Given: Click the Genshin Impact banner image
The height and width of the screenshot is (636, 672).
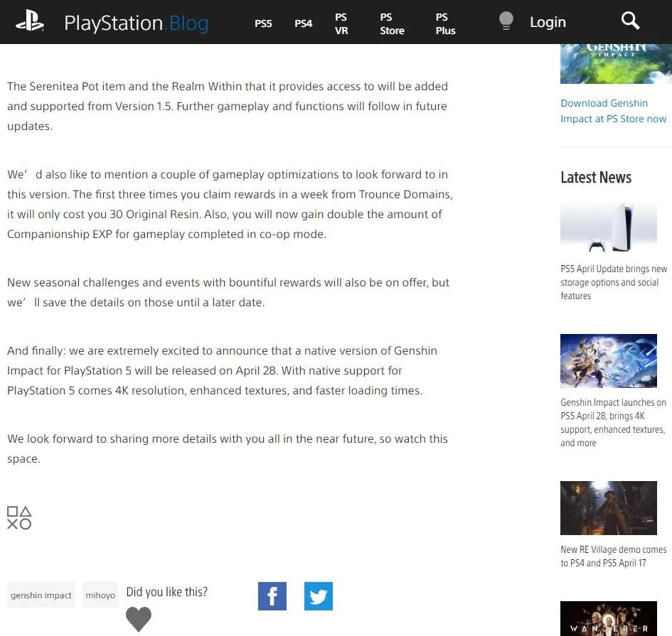Looking at the screenshot, I should pos(616,64).
